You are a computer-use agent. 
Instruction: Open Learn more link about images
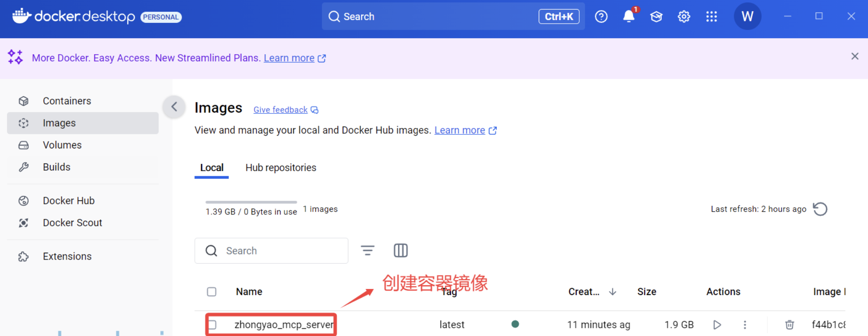pyautogui.click(x=465, y=130)
